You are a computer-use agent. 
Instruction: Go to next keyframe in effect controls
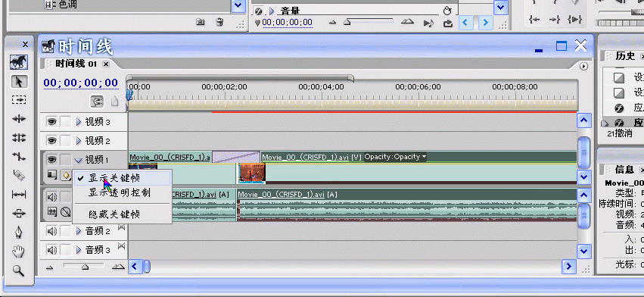coord(486,22)
